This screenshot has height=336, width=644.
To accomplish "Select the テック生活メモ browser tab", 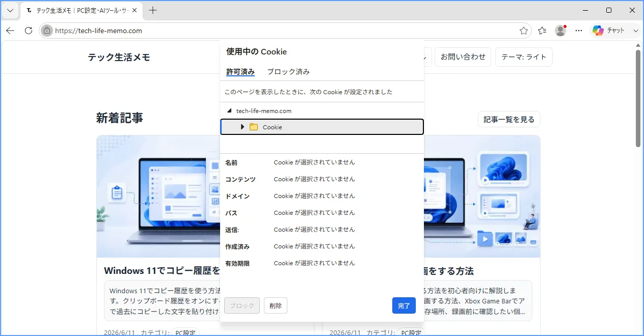I will point(82,10).
